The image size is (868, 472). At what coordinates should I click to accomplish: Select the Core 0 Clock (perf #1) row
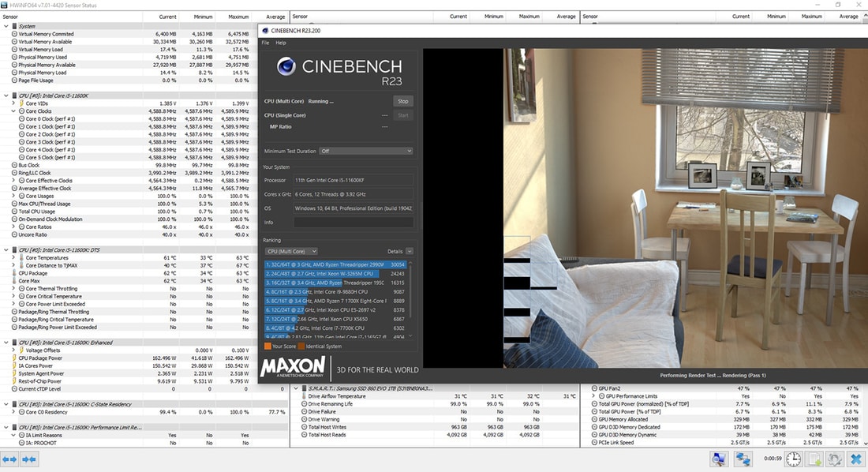(x=144, y=119)
